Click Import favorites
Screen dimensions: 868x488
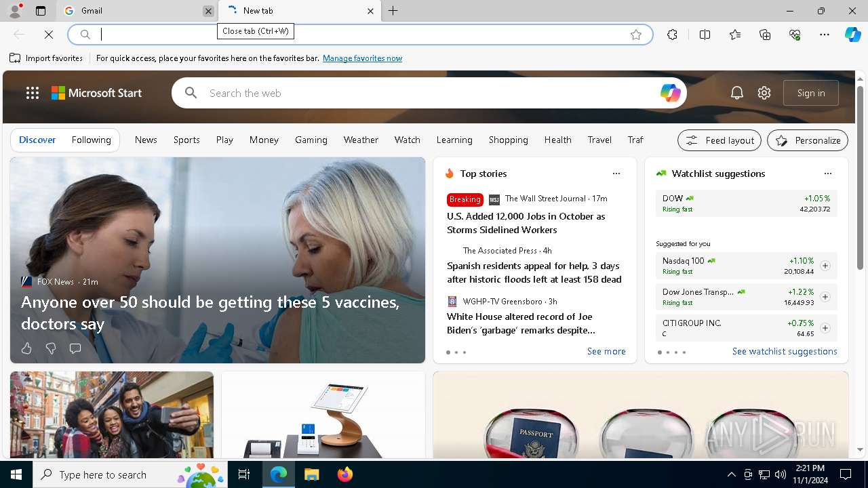(46, 58)
